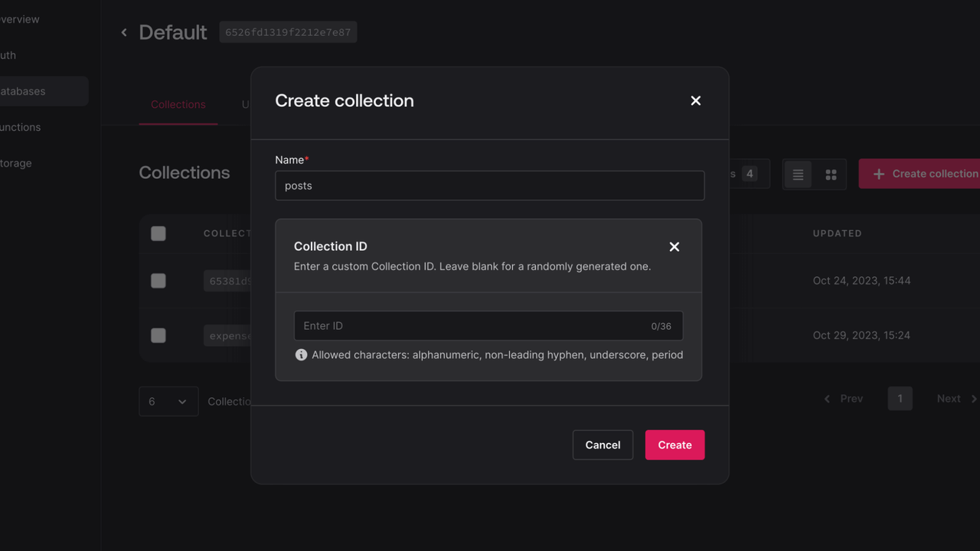Copy the database ID tag 6526fd1319f2212e7e87

coord(288,32)
